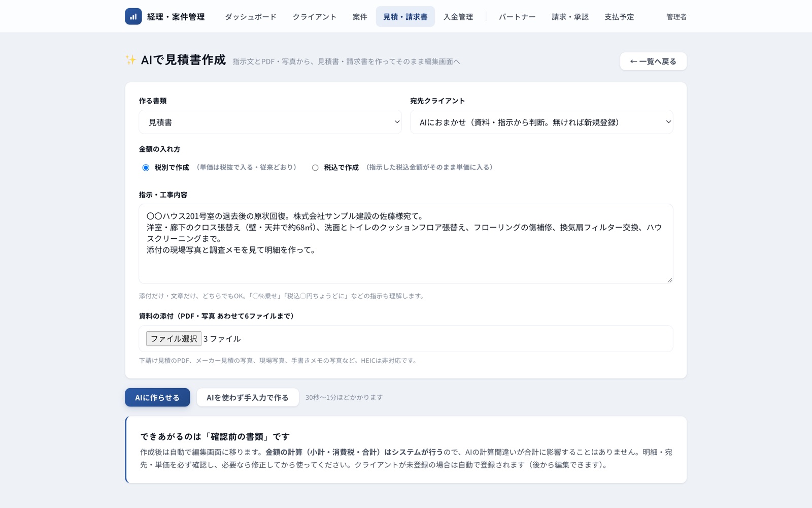The width and height of the screenshot is (812, 508).
Task: Open the 案件 section
Action: click(360, 17)
